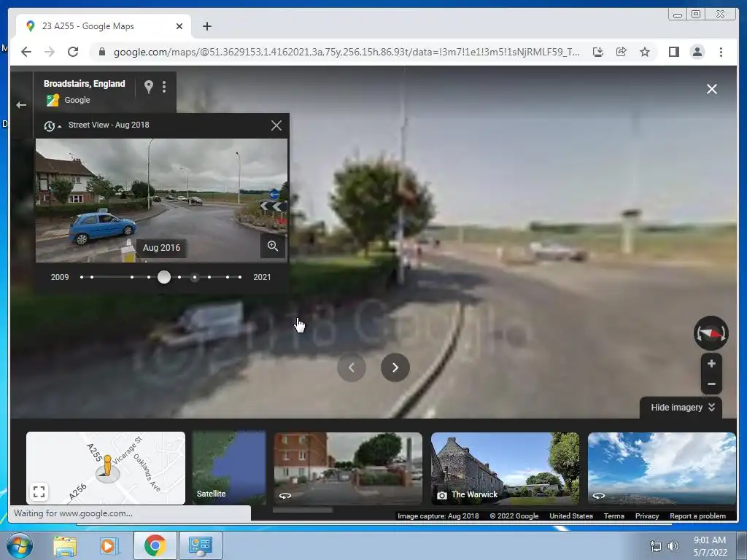Open the three-dot options next to Broadstairs

point(164,86)
